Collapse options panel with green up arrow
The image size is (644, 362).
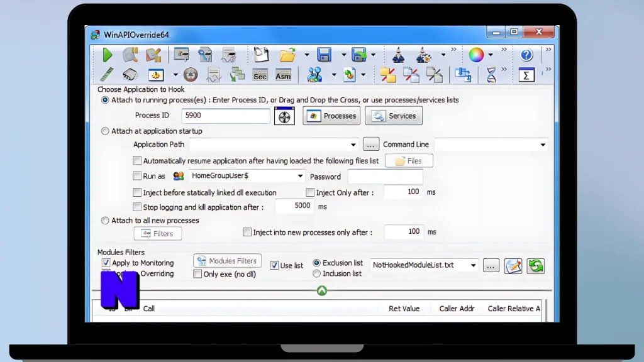click(321, 290)
